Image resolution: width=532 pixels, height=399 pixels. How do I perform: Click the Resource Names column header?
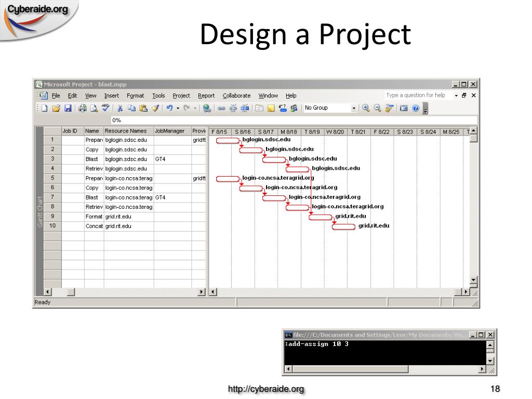(x=129, y=131)
